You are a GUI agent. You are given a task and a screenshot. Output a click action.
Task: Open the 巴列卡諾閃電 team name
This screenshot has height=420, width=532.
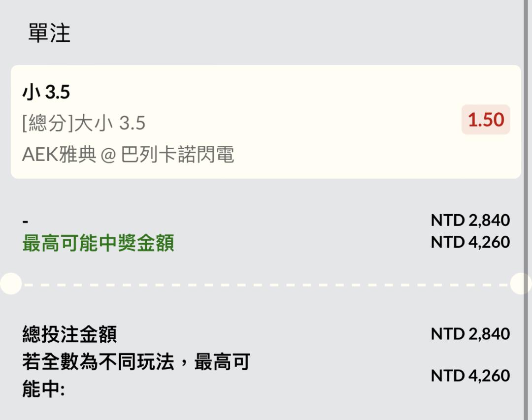pyautogui.click(x=177, y=155)
